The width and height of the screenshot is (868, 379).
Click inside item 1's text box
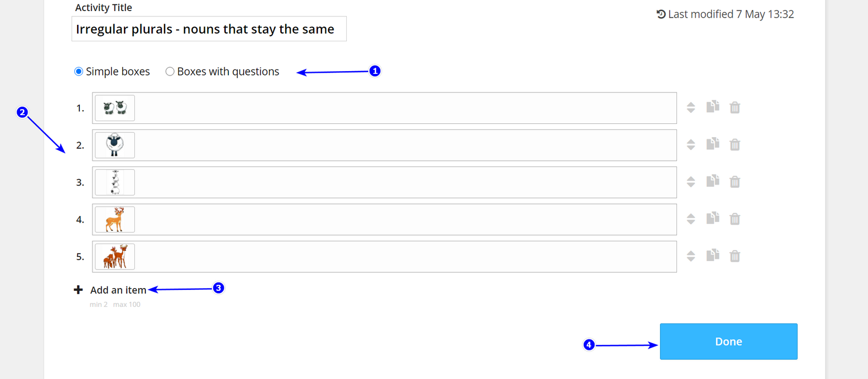(x=385, y=107)
